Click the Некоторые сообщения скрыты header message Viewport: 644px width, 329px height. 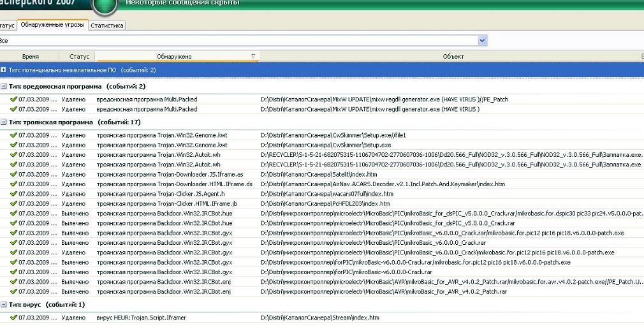tap(182, 3)
